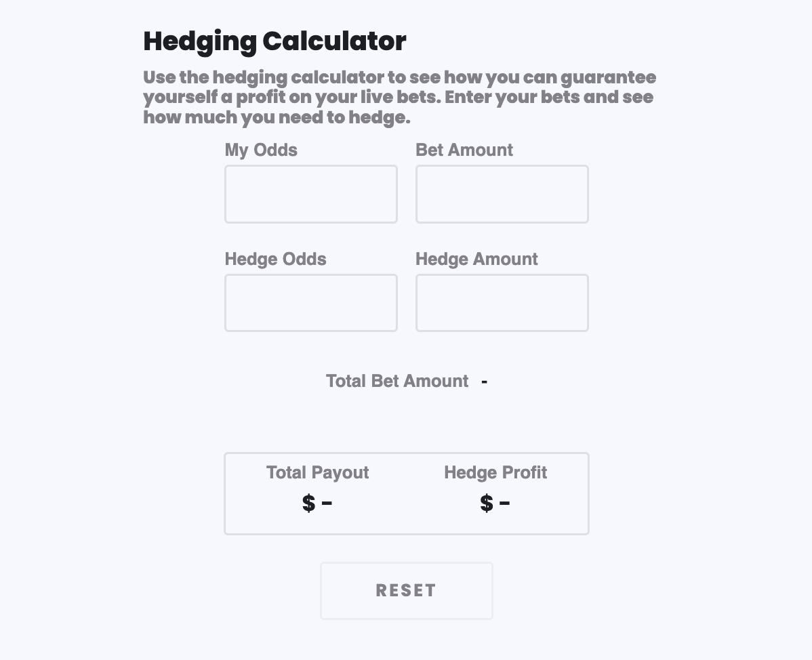Select the Hedging Calculator heading
Image resolution: width=812 pixels, height=660 pixels.
tap(274, 41)
